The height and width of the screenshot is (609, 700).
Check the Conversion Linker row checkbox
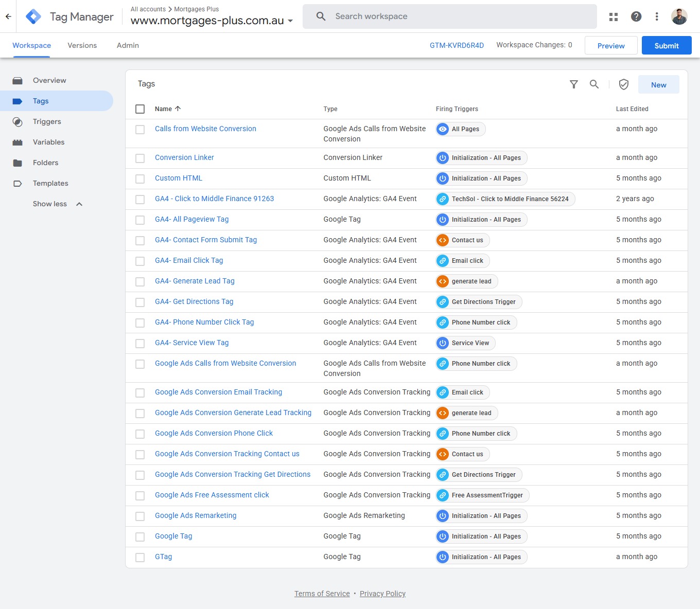click(140, 158)
